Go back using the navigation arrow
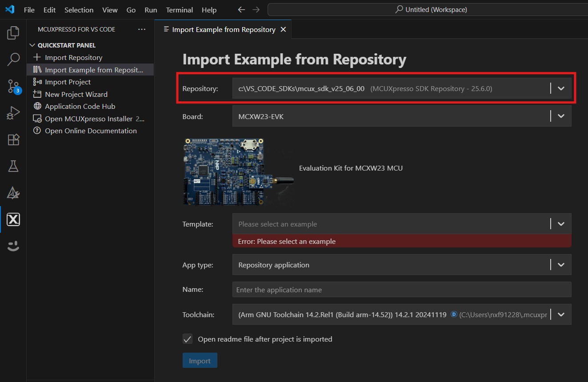Image resolution: width=588 pixels, height=382 pixels. click(x=241, y=10)
